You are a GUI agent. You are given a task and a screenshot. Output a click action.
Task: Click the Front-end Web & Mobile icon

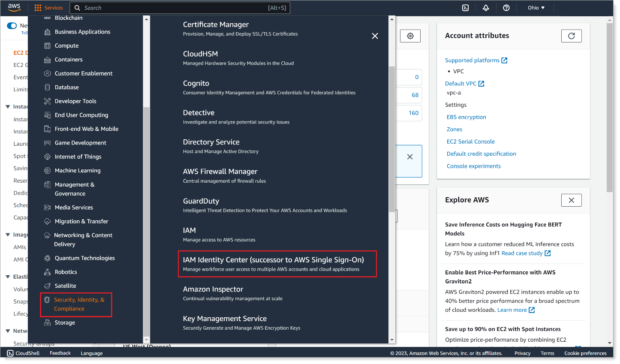point(48,129)
